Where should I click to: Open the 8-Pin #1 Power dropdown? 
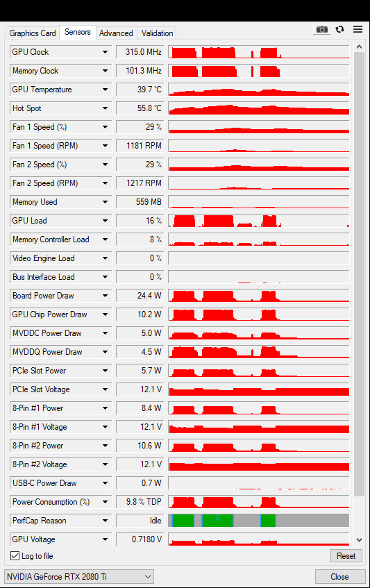(x=105, y=408)
